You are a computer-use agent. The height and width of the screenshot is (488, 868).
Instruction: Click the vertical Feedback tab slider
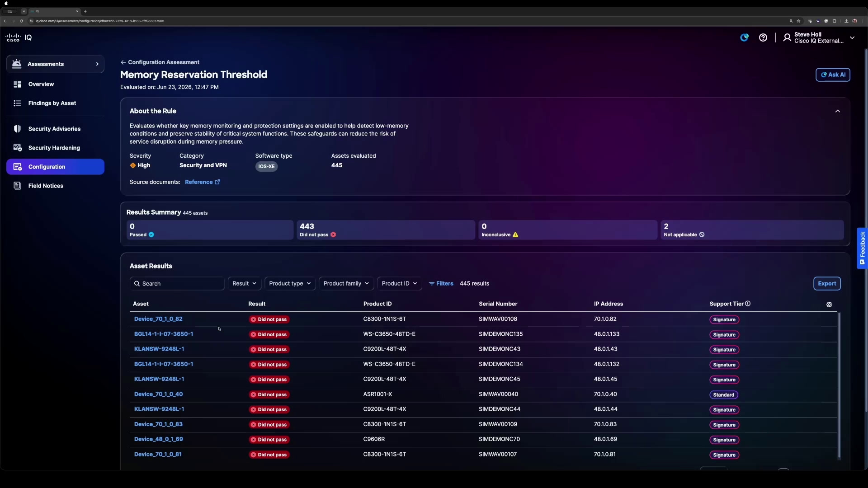(x=862, y=248)
